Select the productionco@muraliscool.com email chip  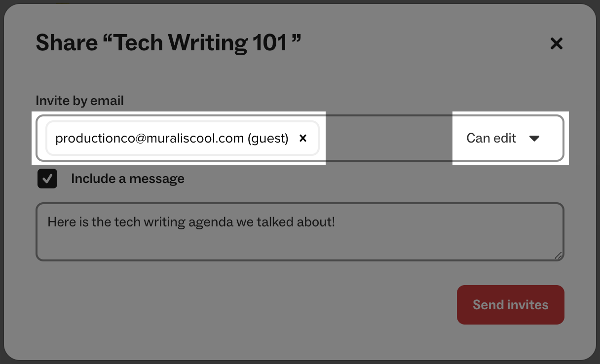pos(148,139)
